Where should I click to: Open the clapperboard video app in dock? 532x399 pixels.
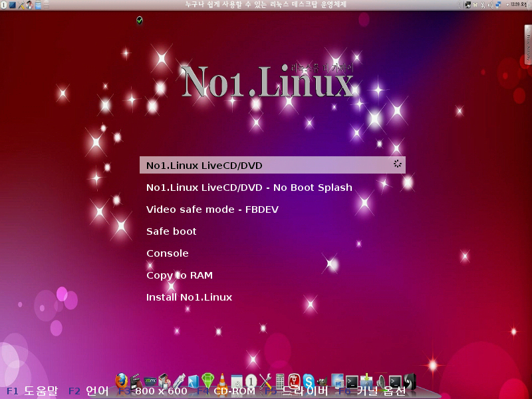(x=136, y=380)
